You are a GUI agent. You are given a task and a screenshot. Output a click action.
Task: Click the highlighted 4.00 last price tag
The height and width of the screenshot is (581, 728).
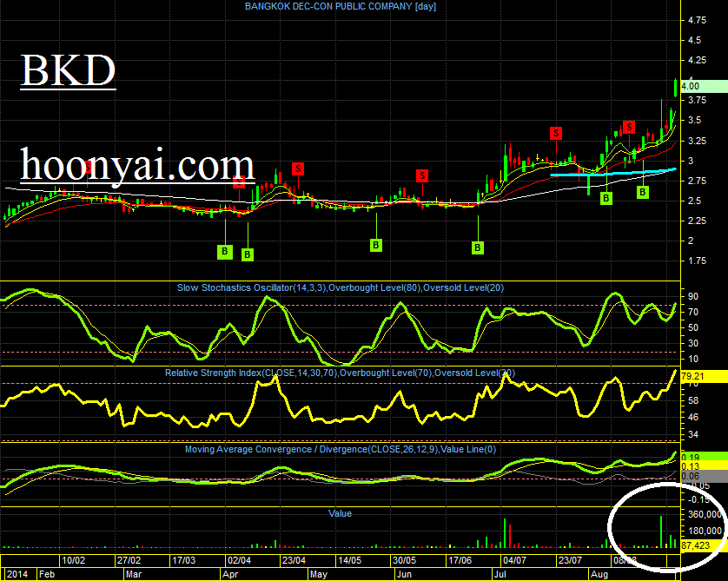[x=703, y=86]
